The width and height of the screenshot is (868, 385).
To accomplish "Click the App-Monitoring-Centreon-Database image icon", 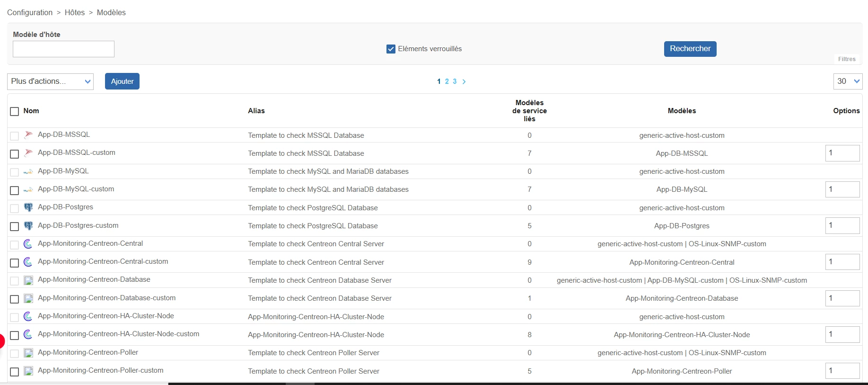I will 28,280.
